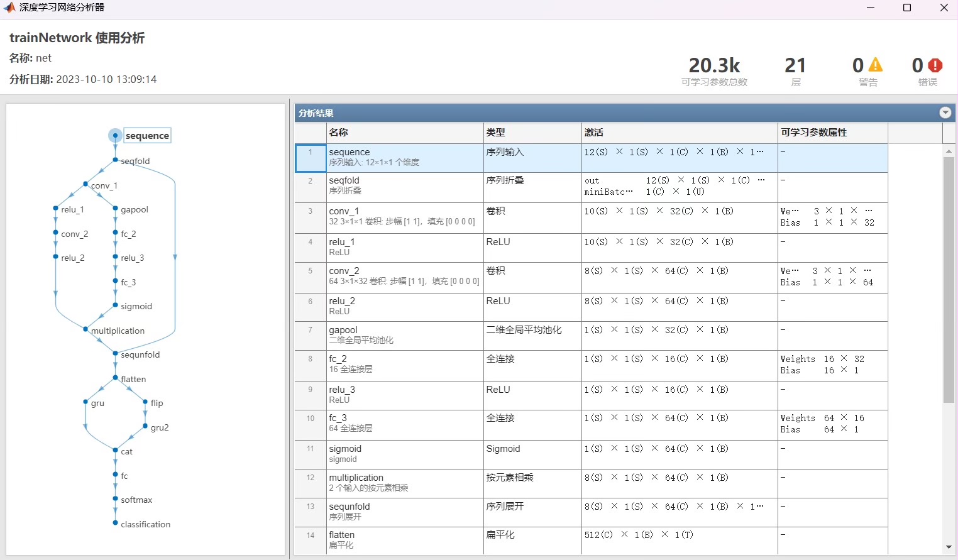Click the 二维全局平均池化 type cell
958x560 pixels.
coord(532,336)
